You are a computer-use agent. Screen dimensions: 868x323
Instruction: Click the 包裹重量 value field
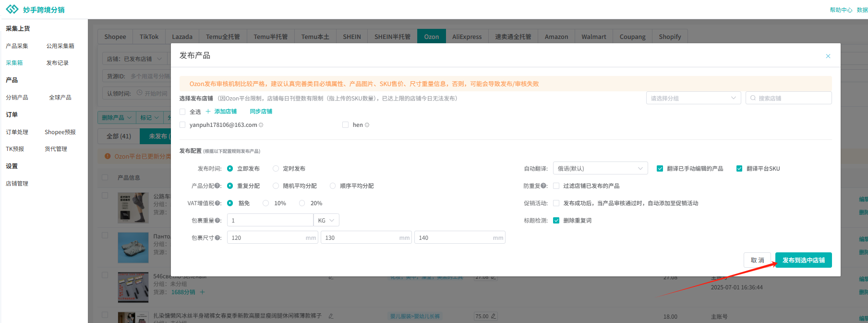coord(270,221)
